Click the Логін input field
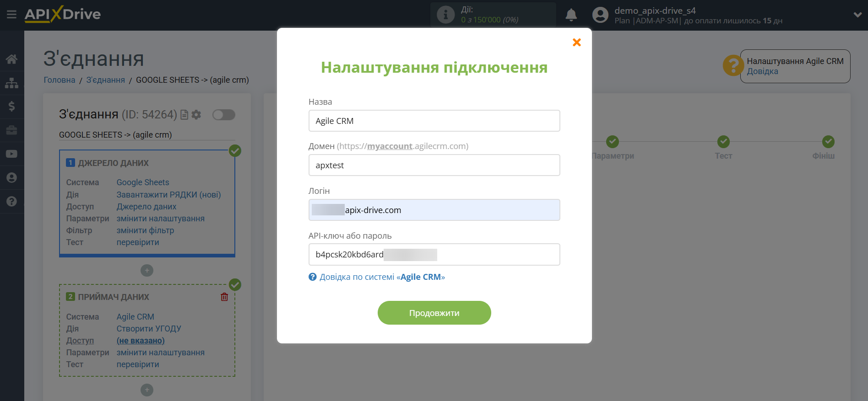The height and width of the screenshot is (401, 868). [434, 210]
